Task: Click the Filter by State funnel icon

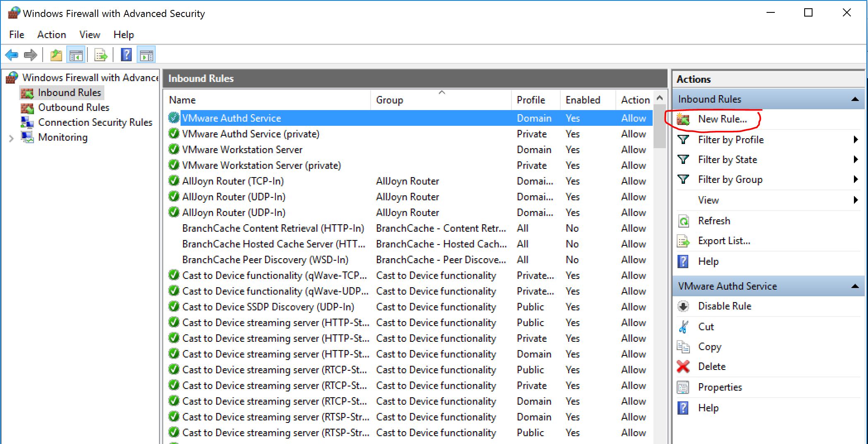Action: point(683,160)
